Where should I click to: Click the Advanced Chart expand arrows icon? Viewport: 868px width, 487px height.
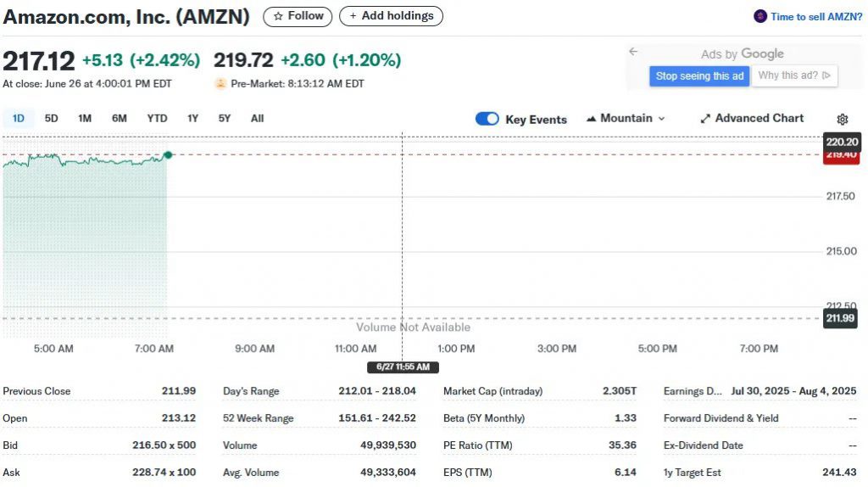[704, 119]
